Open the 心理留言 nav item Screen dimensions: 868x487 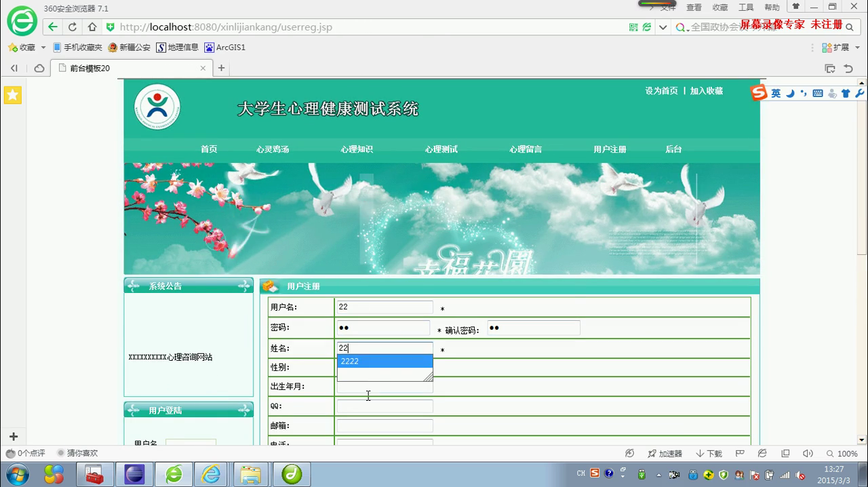[526, 149]
